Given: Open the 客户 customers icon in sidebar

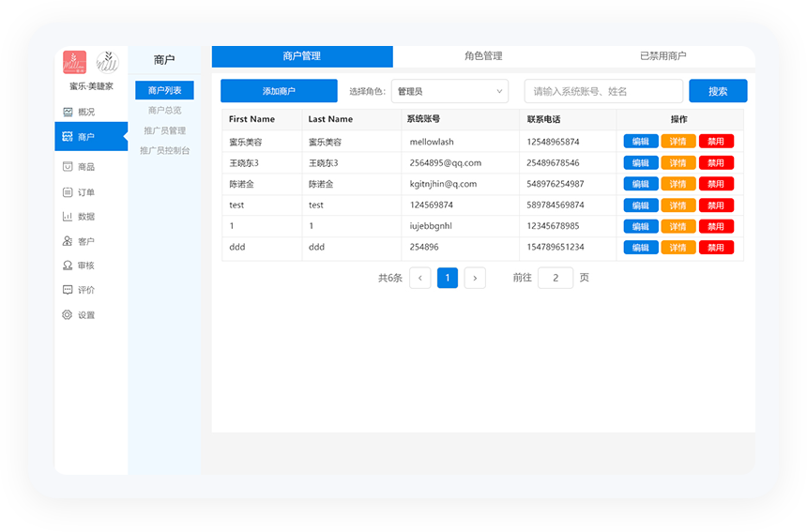Looking at the screenshot, I should [x=68, y=241].
